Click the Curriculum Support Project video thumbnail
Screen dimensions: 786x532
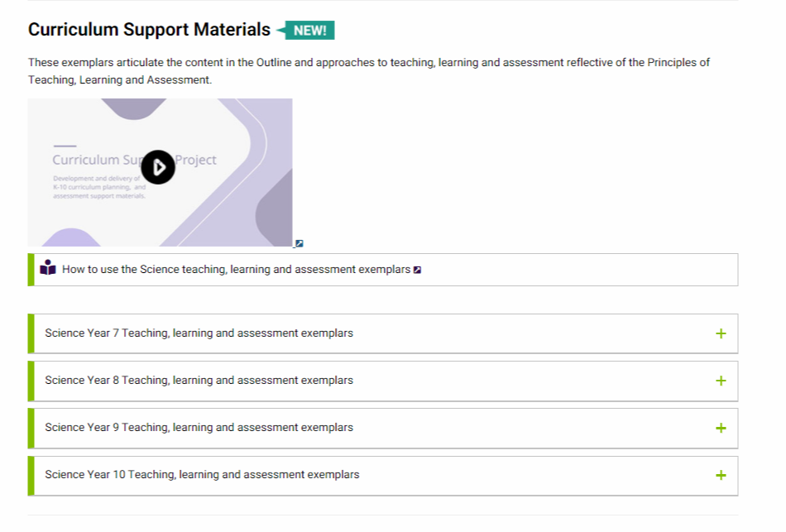(160, 172)
